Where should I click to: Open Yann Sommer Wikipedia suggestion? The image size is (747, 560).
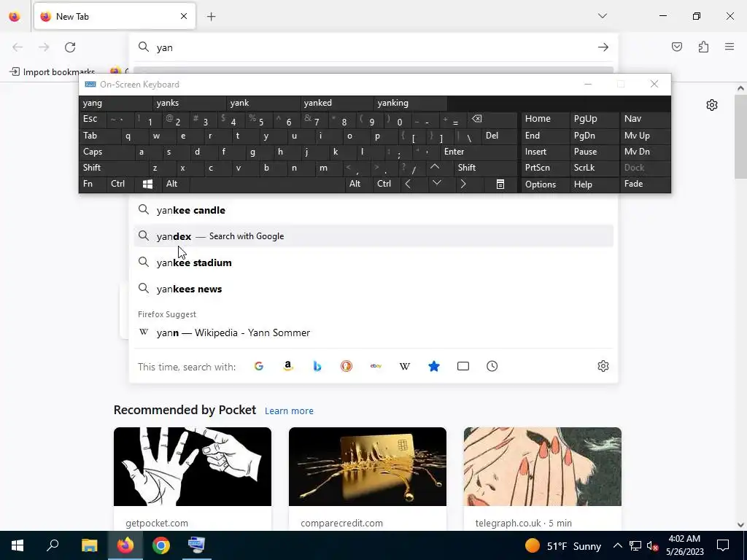coord(373,332)
